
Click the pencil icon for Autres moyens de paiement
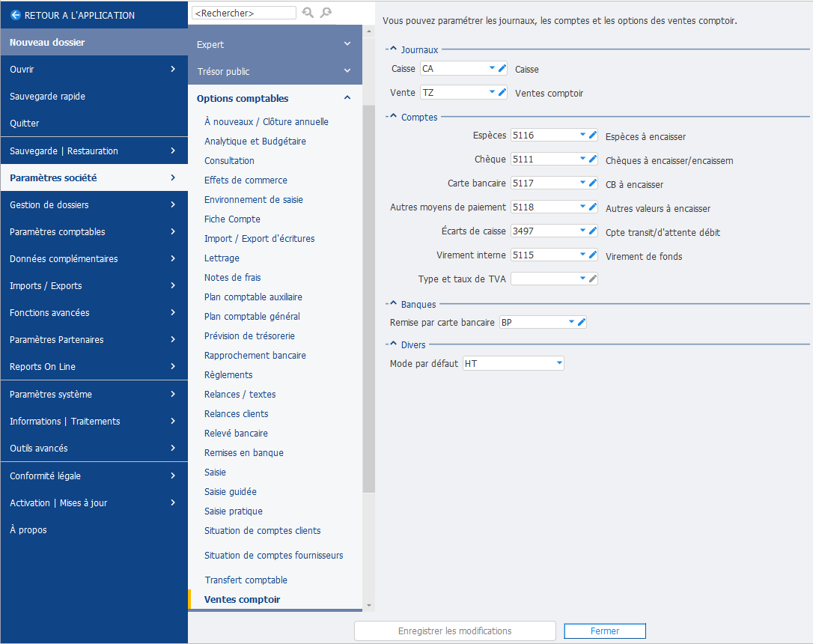tap(593, 207)
